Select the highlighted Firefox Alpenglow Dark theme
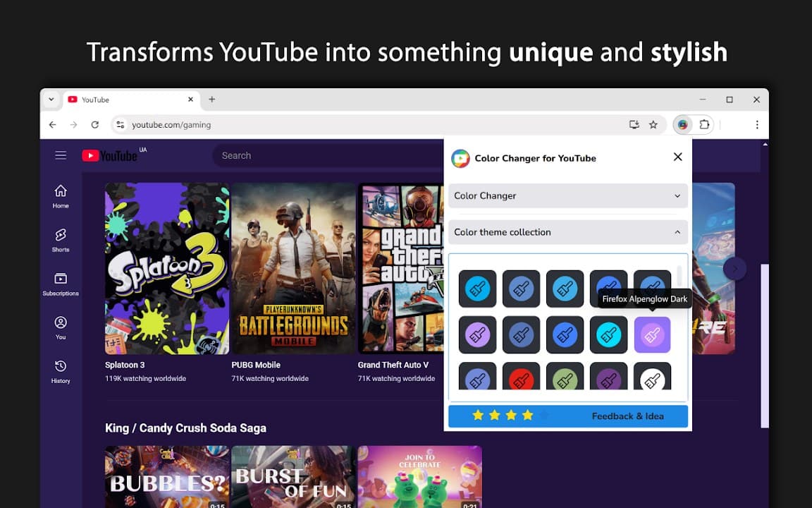 (653, 335)
